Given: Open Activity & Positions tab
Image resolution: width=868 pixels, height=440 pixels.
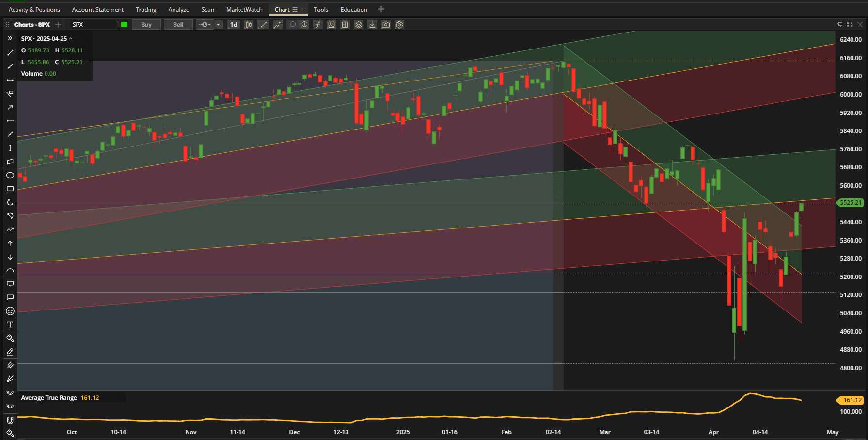Looking at the screenshot, I should 34,10.
